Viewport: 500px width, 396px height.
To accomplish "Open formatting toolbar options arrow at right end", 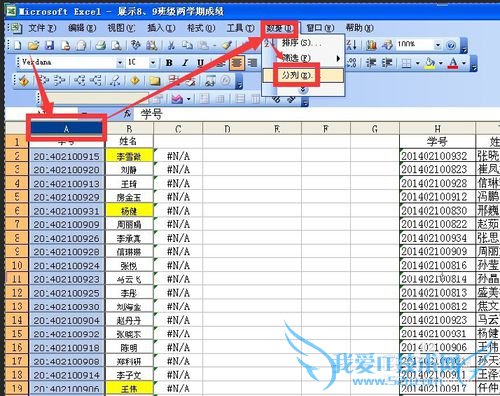I will coord(474,63).
